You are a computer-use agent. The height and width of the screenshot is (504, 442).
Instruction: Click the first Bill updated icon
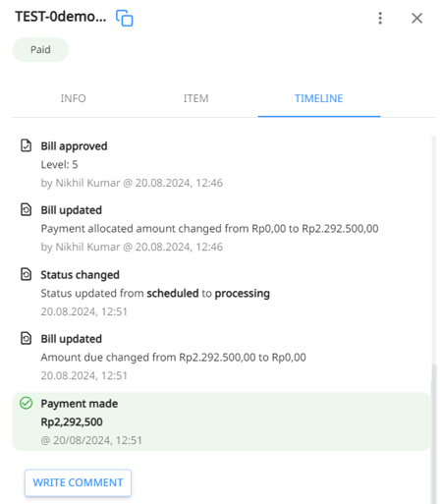(x=27, y=209)
